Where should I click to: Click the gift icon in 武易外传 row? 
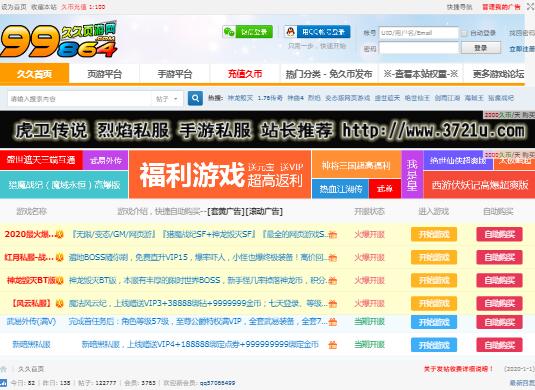tap(332, 322)
